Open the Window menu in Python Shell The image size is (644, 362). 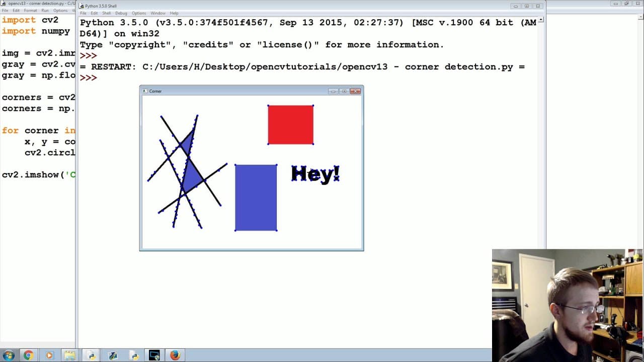[x=158, y=13]
